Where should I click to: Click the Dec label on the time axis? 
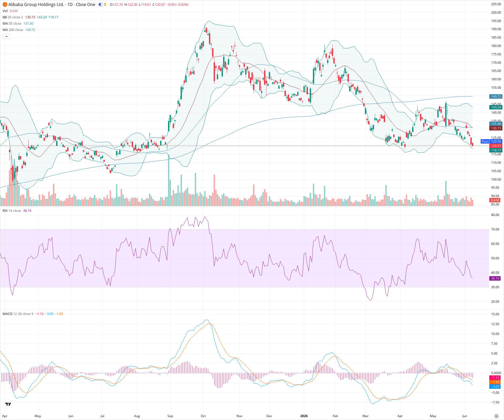(x=269, y=416)
